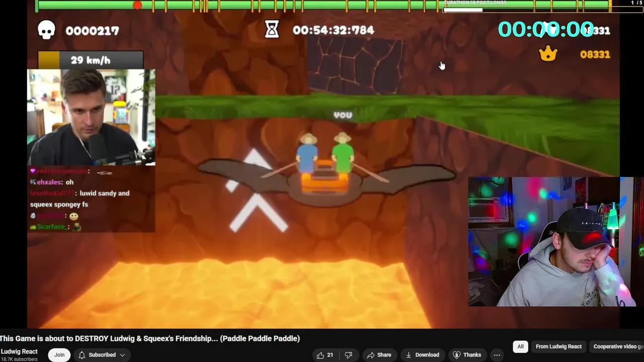644x362 pixels.
Task: Open the Ludwig React channel link
Action: click(x=19, y=351)
